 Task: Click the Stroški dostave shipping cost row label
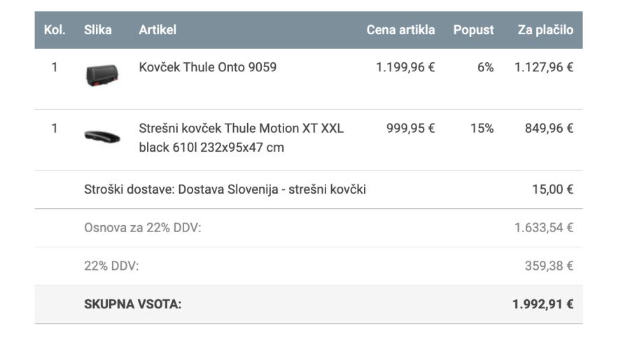click(225, 189)
